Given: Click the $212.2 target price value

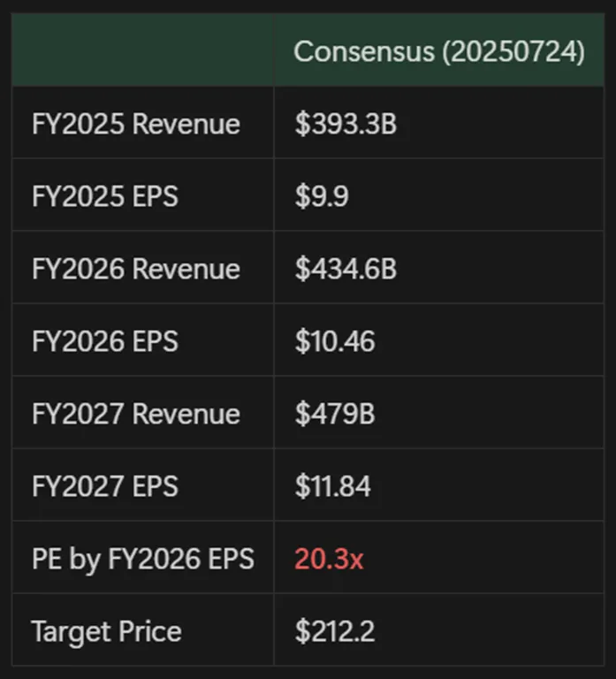Looking at the screenshot, I should click(335, 631).
